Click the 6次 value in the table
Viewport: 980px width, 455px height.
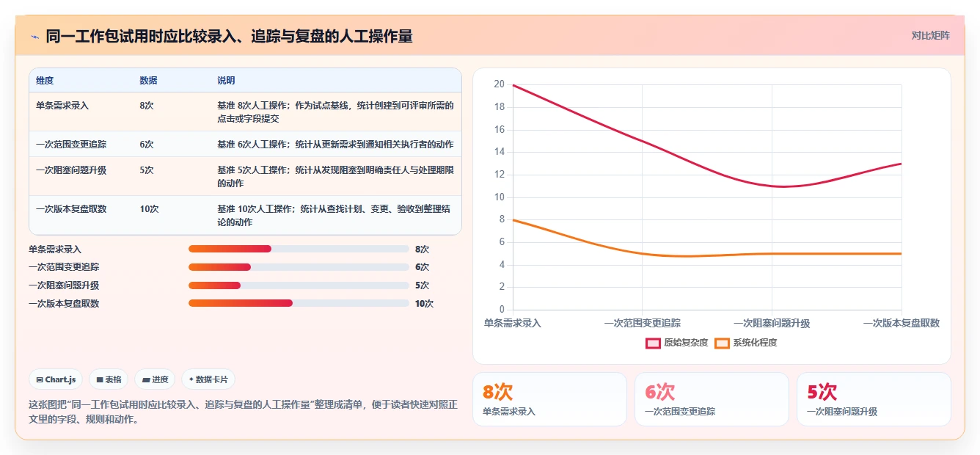click(x=146, y=145)
